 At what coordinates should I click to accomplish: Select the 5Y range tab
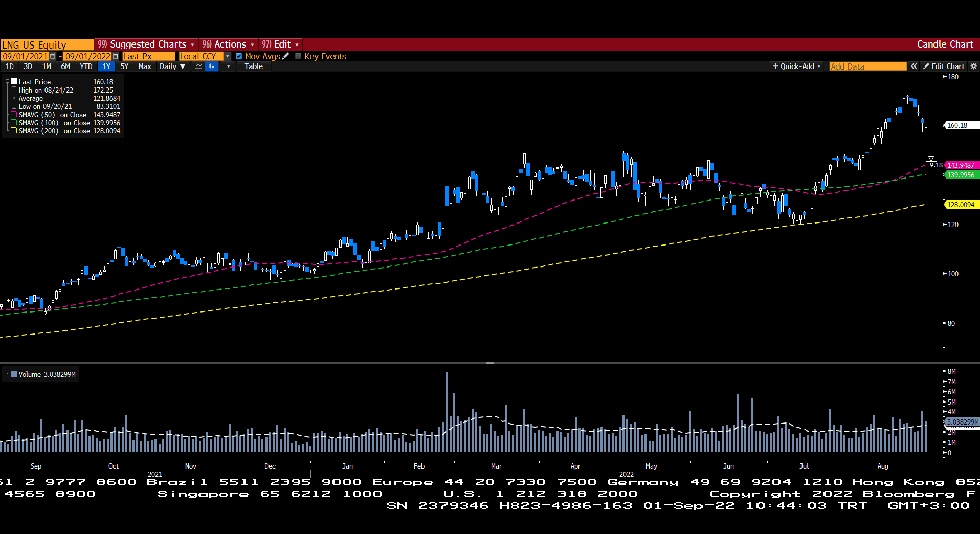124,66
